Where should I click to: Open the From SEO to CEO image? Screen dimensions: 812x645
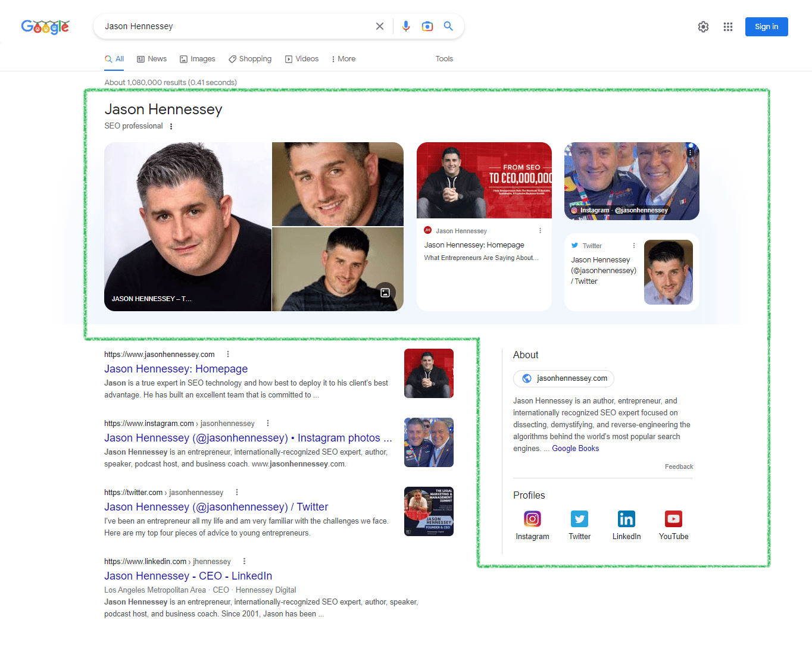point(484,180)
